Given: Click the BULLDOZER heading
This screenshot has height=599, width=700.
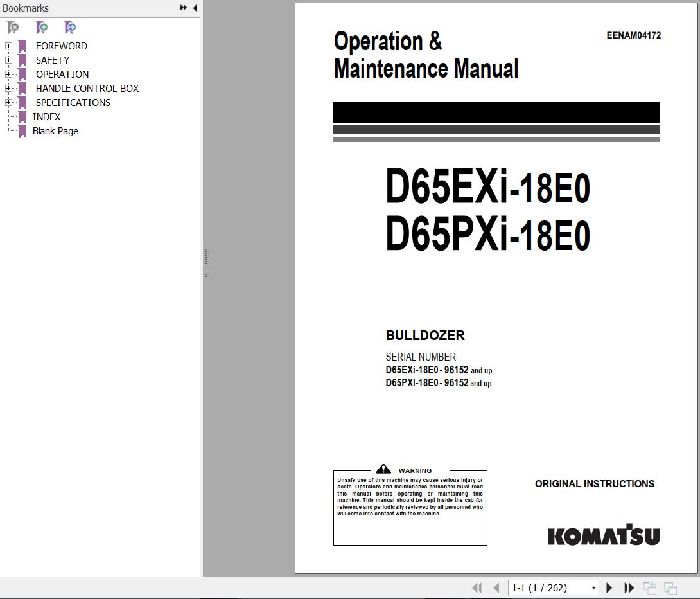Looking at the screenshot, I should [x=425, y=335].
